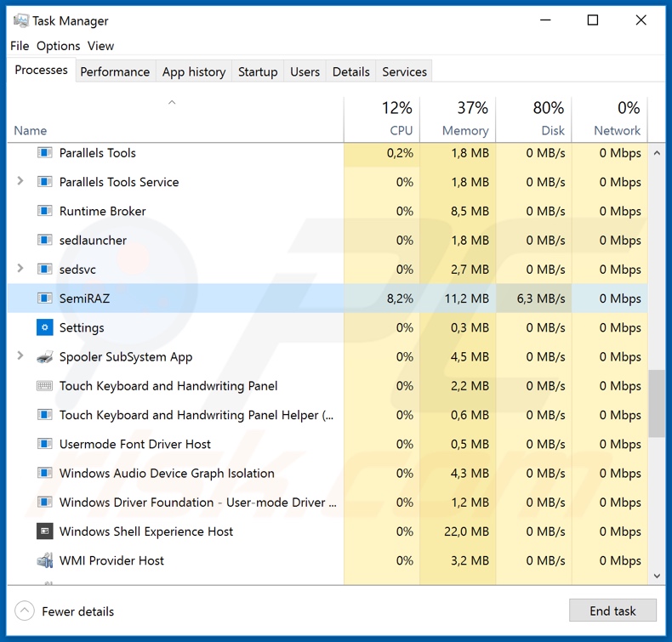Click the SemiRAZ process icon

(x=44, y=298)
